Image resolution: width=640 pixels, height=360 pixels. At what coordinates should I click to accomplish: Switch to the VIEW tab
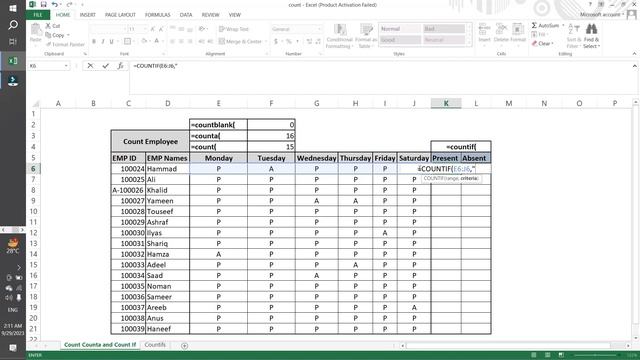pyautogui.click(x=235, y=15)
